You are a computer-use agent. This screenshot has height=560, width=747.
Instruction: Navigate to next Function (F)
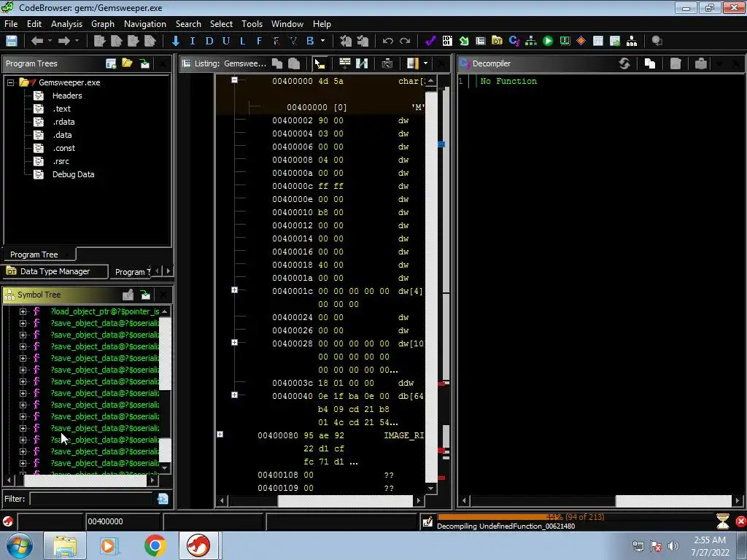[x=259, y=41]
